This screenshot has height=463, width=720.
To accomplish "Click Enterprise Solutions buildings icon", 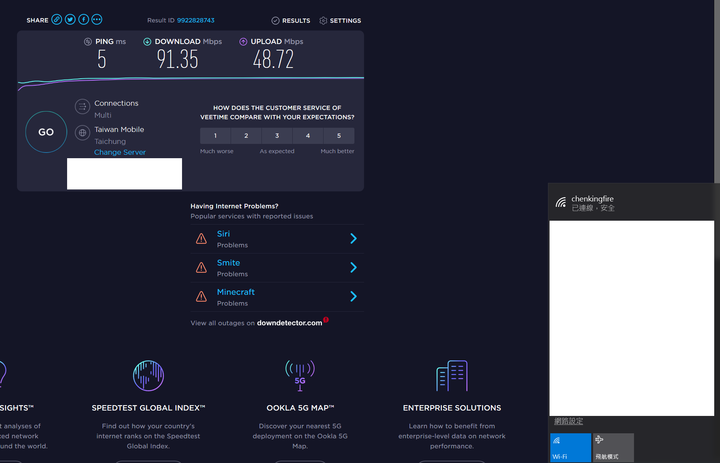I will pos(452,375).
